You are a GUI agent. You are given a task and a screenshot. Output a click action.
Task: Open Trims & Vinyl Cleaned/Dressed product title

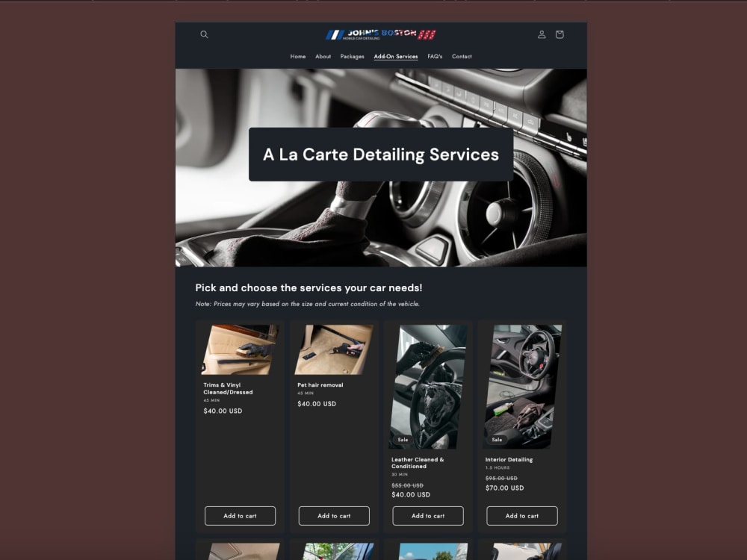pyautogui.click(x=228, y=388)
